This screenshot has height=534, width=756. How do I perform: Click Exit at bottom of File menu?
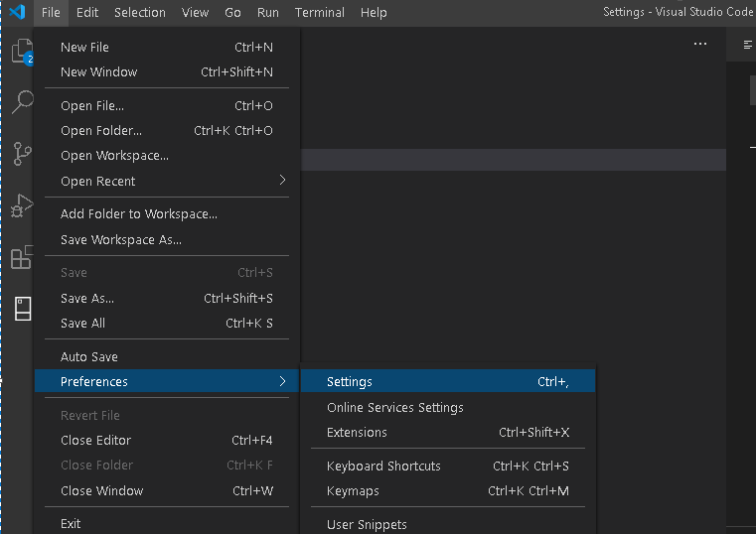71,523
